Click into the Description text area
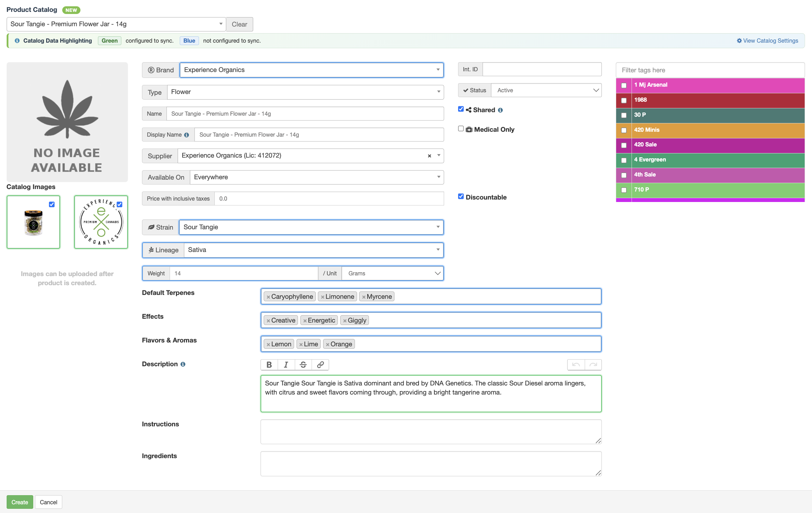 click(431, 393)
